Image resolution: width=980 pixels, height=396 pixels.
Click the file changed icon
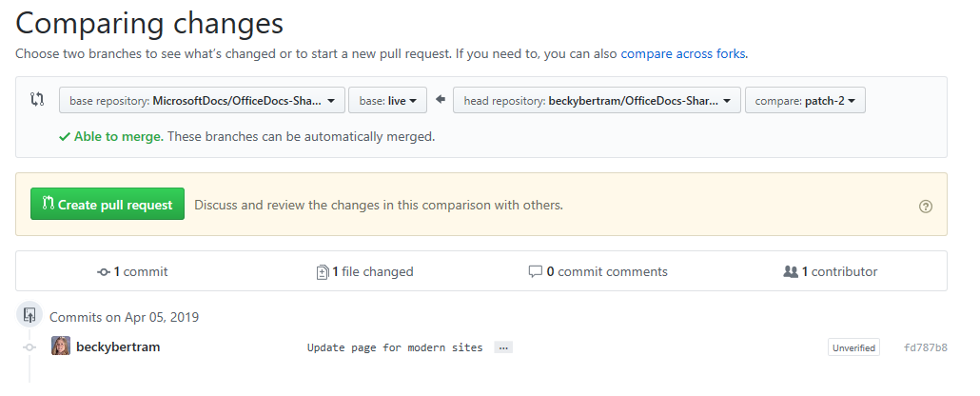[323, 272]
